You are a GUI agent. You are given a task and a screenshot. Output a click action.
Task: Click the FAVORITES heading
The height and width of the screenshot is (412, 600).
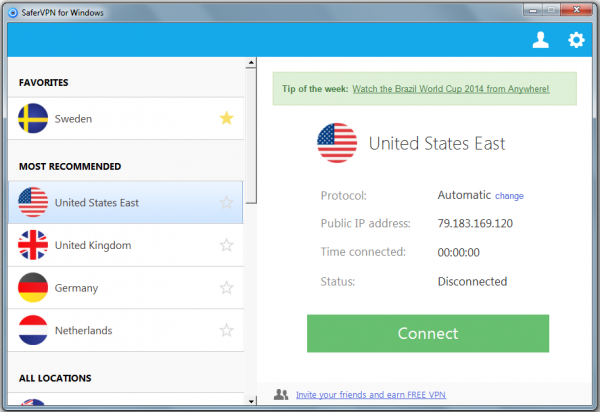[44, 83]
